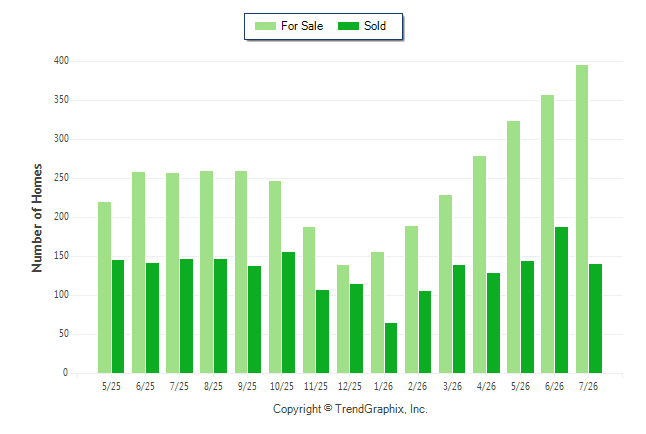
Task: Click the 10/25 Sold bar
Action: (288, 312)
